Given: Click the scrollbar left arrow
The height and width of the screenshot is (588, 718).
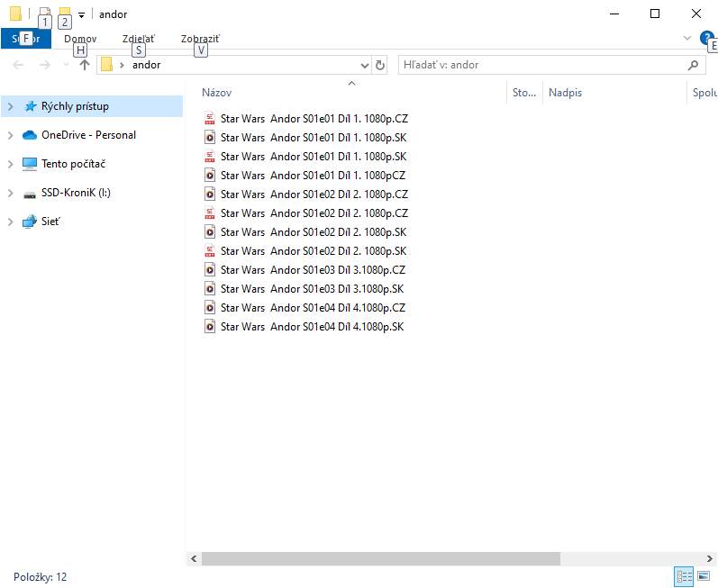Looking at the screenshot, I should 194,558.
